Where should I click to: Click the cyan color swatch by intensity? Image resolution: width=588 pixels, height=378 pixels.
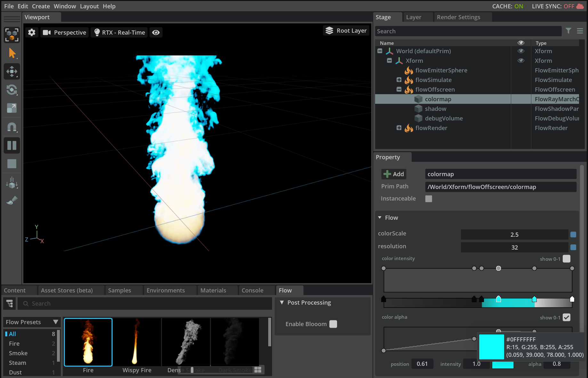[503, 365]
